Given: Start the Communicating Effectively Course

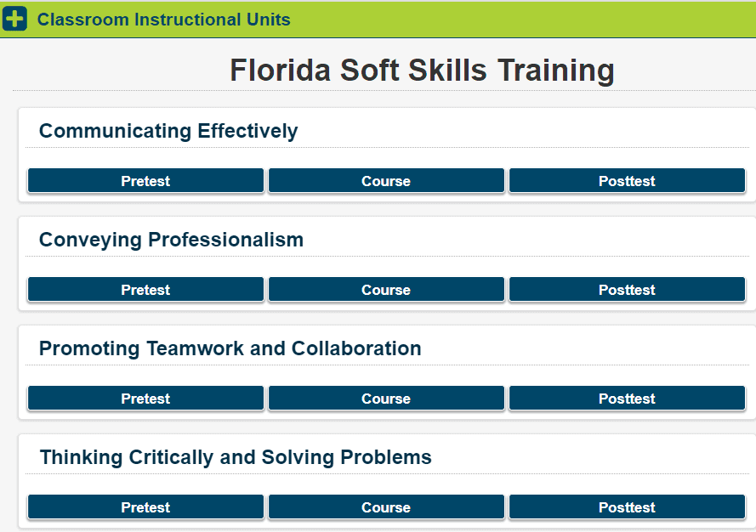Looking at the screenshot, I should [x=386, y=181].
